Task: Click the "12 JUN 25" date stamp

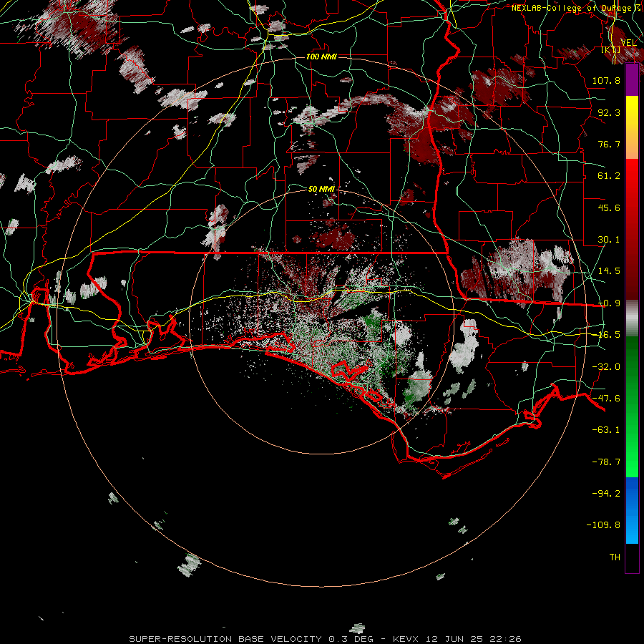Action: point(456,639)
